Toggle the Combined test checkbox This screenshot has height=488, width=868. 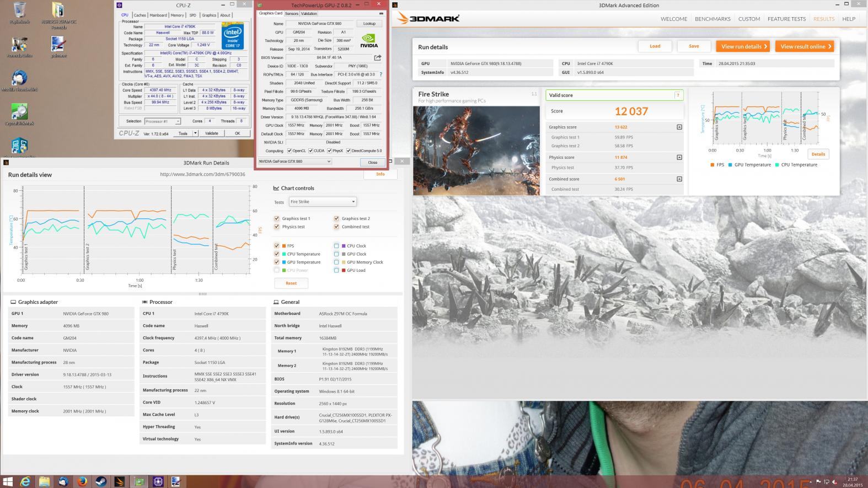click(x=336, y=227)
